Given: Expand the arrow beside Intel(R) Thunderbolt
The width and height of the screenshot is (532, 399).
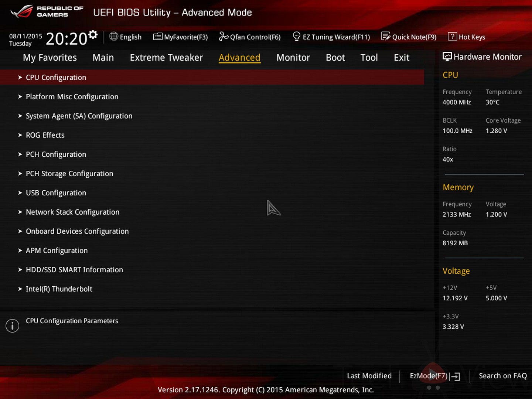Looking at the screenshot, I should point(20,289).
